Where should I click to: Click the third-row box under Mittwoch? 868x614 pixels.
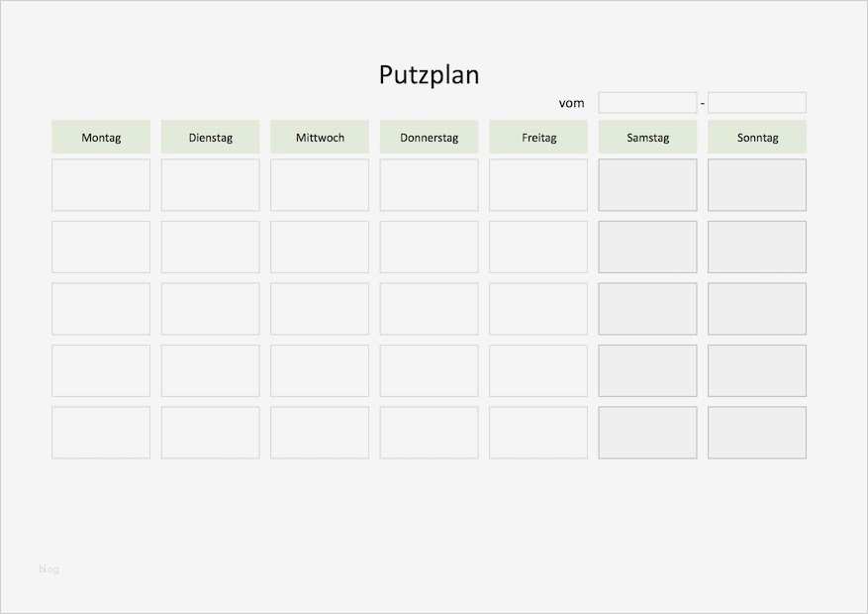320,309
